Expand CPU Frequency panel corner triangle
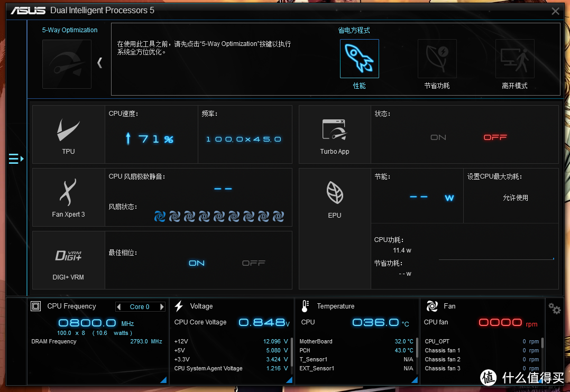This screenshot has height=392, width=570. (163, 380)
